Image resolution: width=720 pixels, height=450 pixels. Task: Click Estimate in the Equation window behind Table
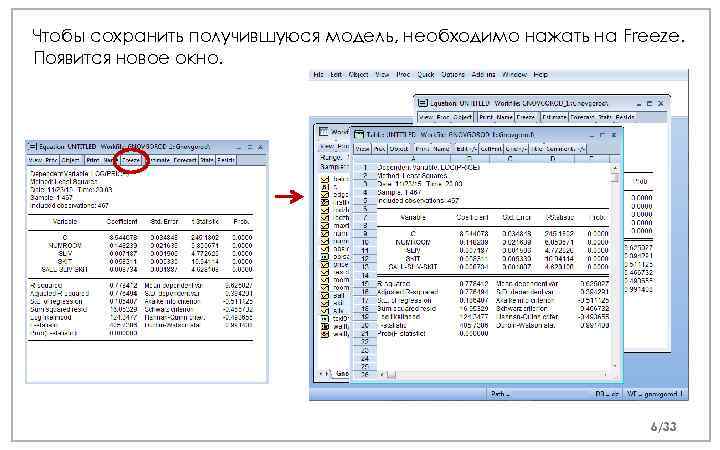tap(554, 117)
